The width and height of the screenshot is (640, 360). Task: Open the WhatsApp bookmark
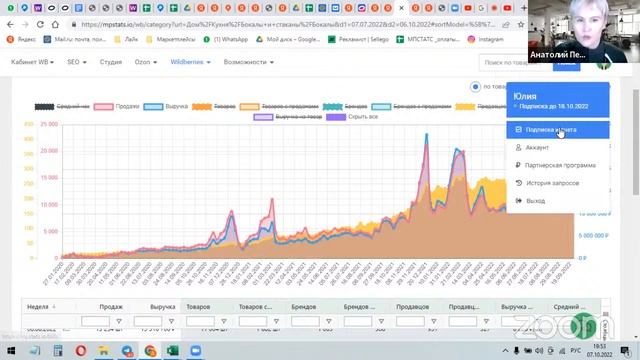(226, 39)
